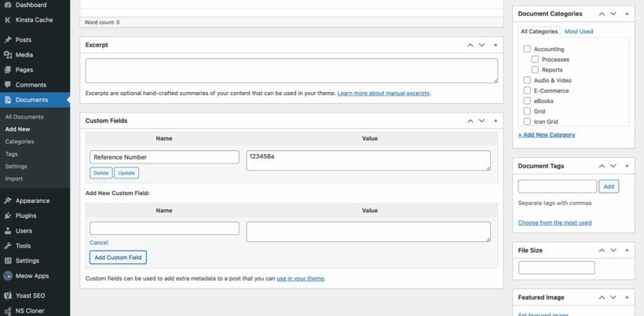Click the Dashboard gauge icon in sidebar
The width and height of the screenshot is (644, 316).
pyautogui.click(x=7, y=5)
